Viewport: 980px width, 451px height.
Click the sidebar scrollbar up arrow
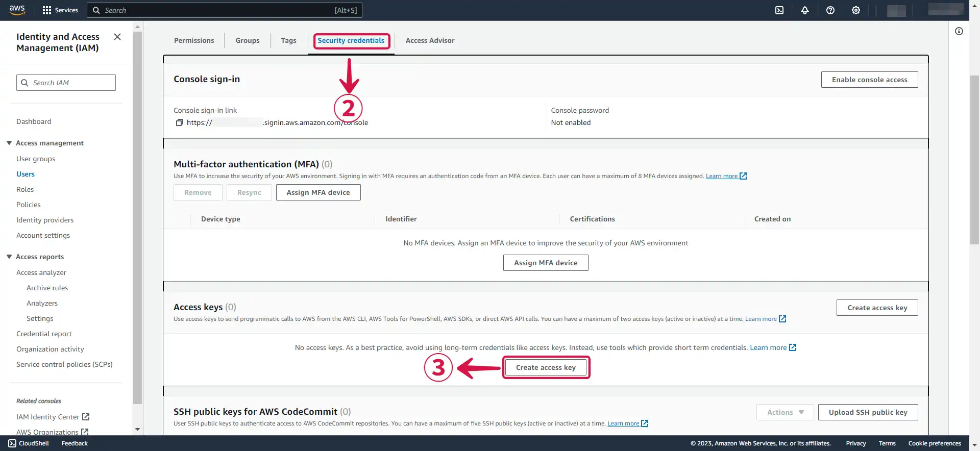[137, 27]
